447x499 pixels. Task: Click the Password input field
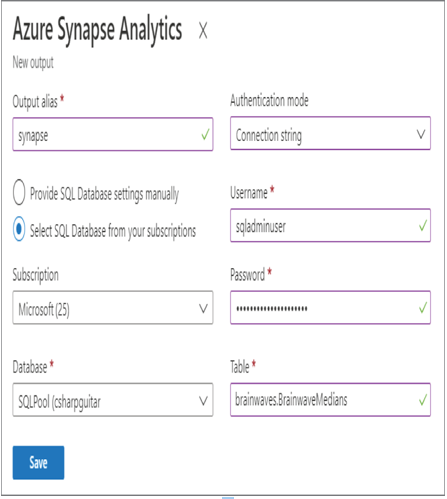(x=330, y=307)
